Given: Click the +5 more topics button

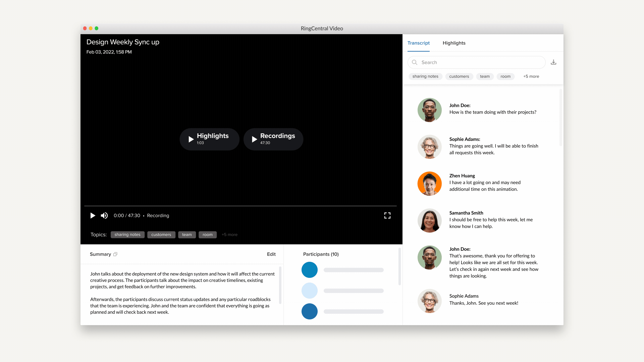Looking at the screenshot, I should 229,235.
